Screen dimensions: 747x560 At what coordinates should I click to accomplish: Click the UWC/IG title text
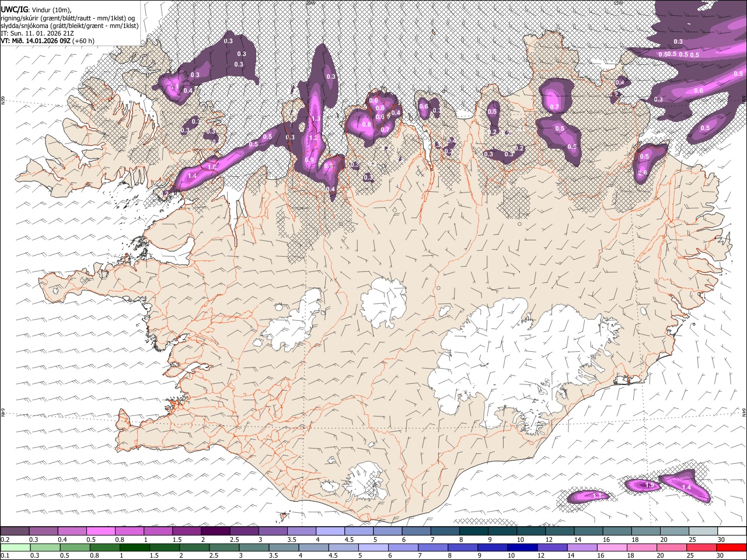(x=13, y=9)
